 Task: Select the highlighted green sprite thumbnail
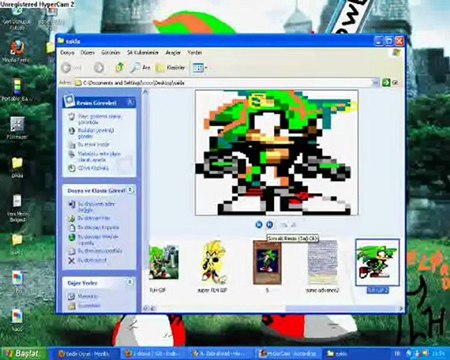(377, 262)
